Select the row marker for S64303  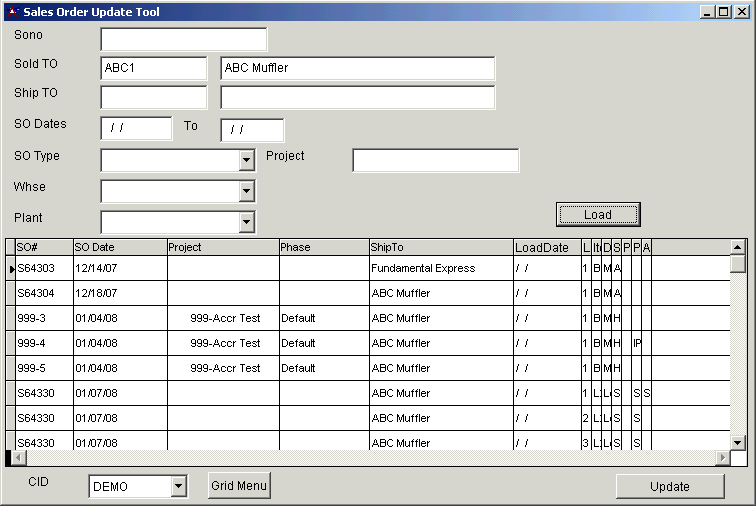point(11,269)
